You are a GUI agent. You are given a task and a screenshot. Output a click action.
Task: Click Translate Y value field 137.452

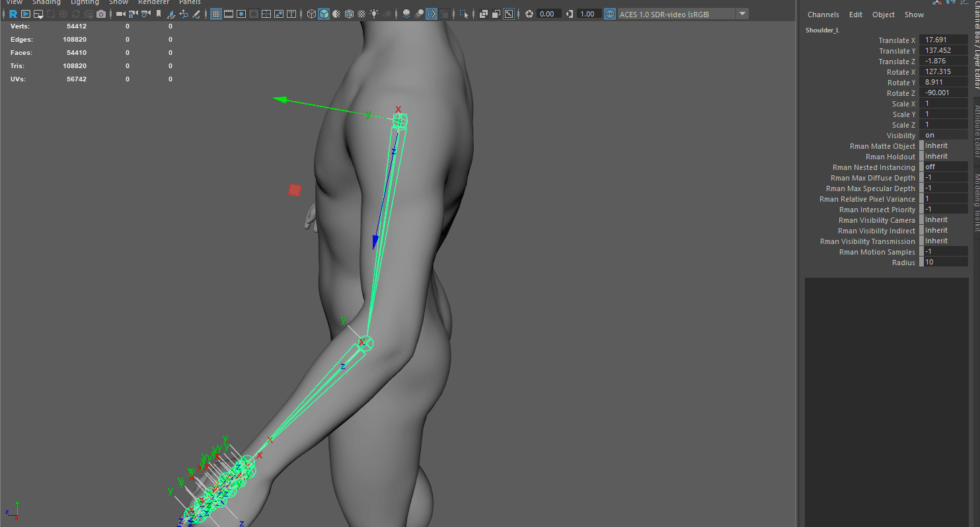[945, 50]
